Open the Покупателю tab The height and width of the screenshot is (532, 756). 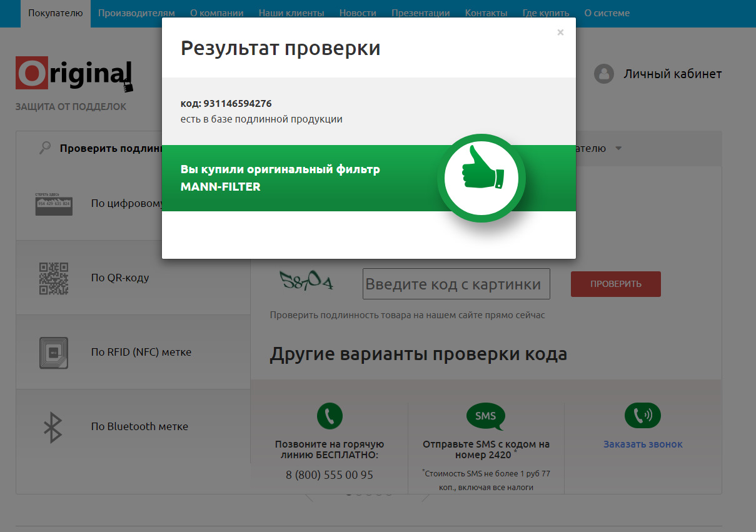coord(56,13)
